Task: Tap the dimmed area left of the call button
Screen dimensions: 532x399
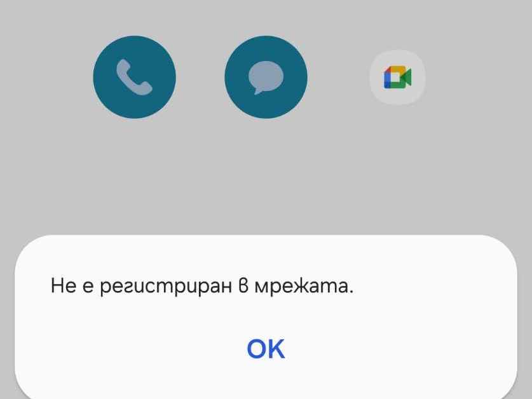Action: [x=46, y=77]
